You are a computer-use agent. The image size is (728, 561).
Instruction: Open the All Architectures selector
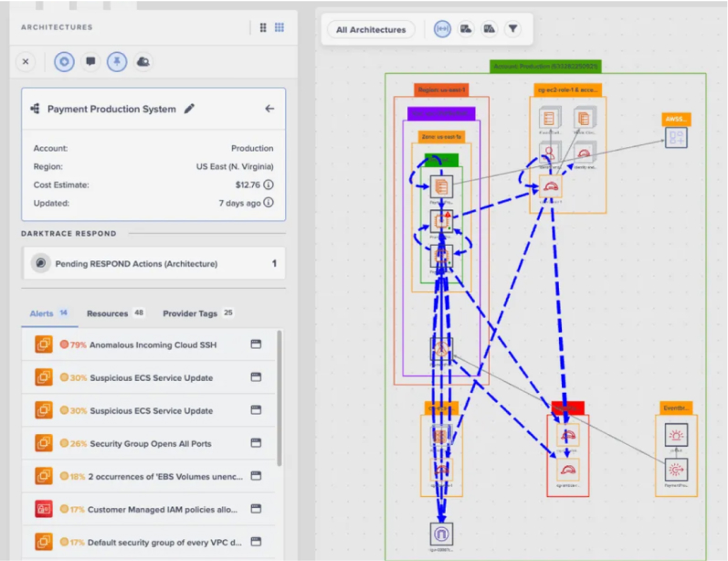click(371, 29)
